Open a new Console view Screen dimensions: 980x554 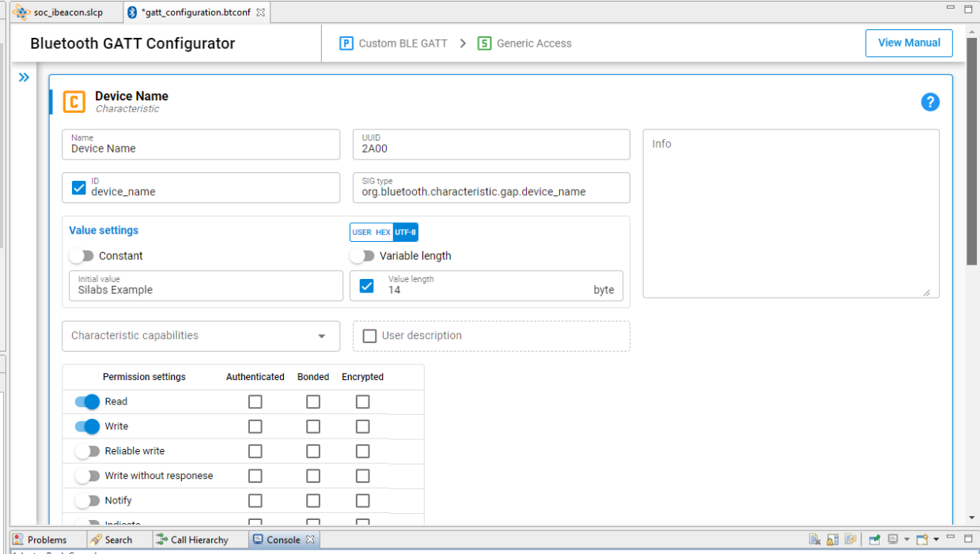922,539
